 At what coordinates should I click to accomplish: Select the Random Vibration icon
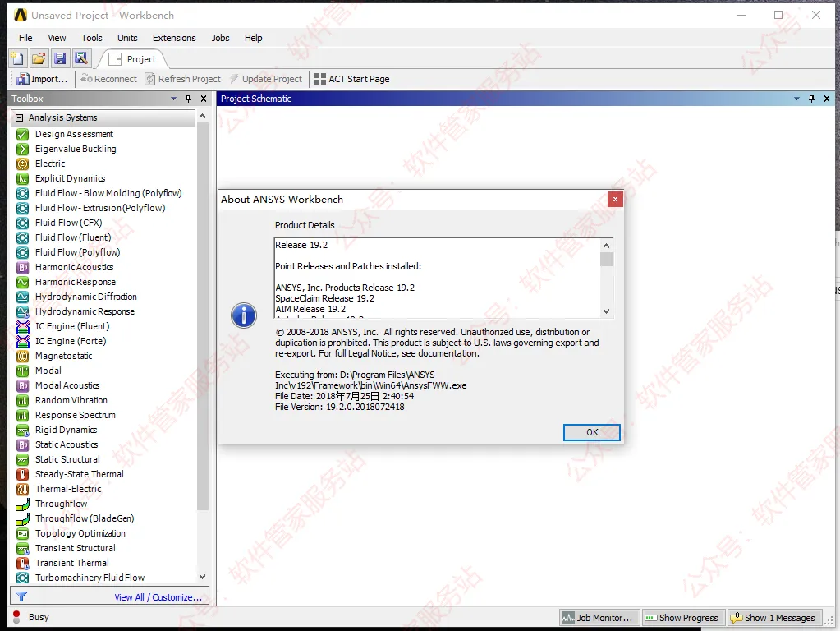coord(22,400)
